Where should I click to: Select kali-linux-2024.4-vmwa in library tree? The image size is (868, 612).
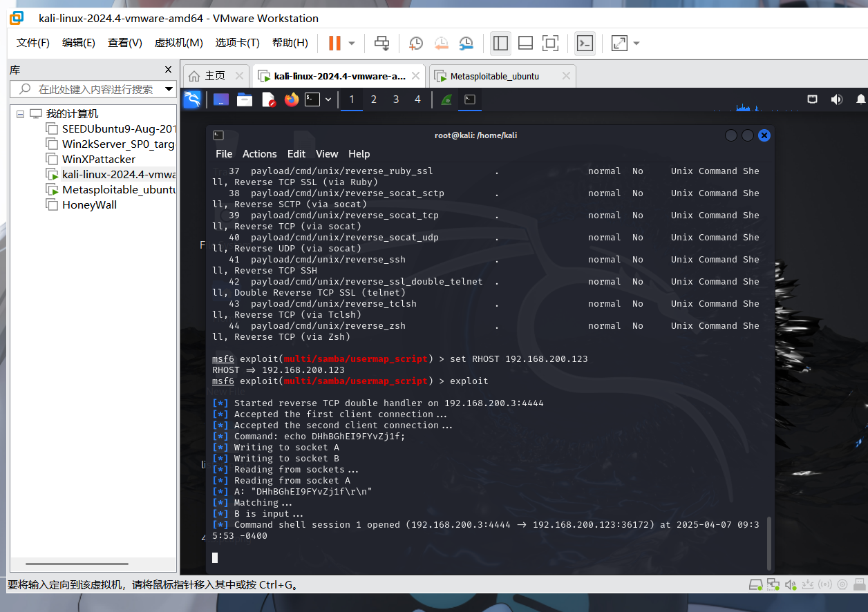point(118,174)
